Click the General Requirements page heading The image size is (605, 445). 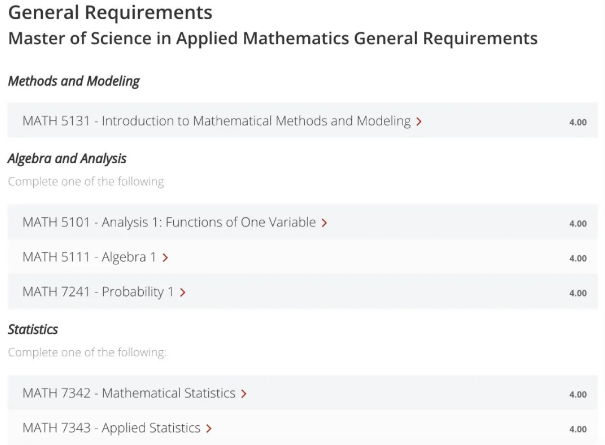[x=110, y=13]
